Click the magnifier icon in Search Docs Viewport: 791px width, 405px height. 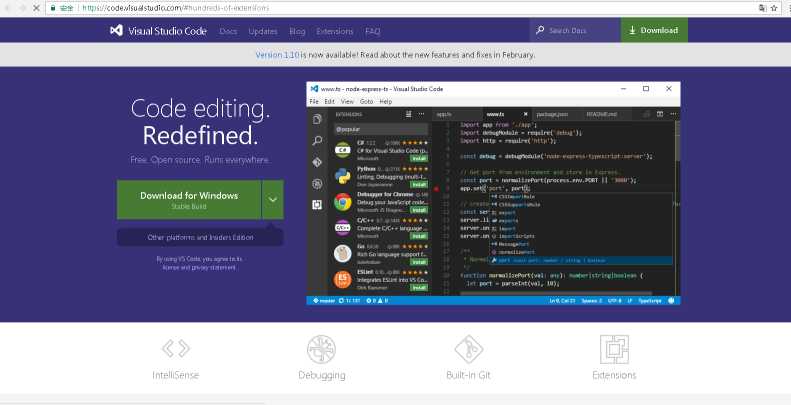point(540,30)
